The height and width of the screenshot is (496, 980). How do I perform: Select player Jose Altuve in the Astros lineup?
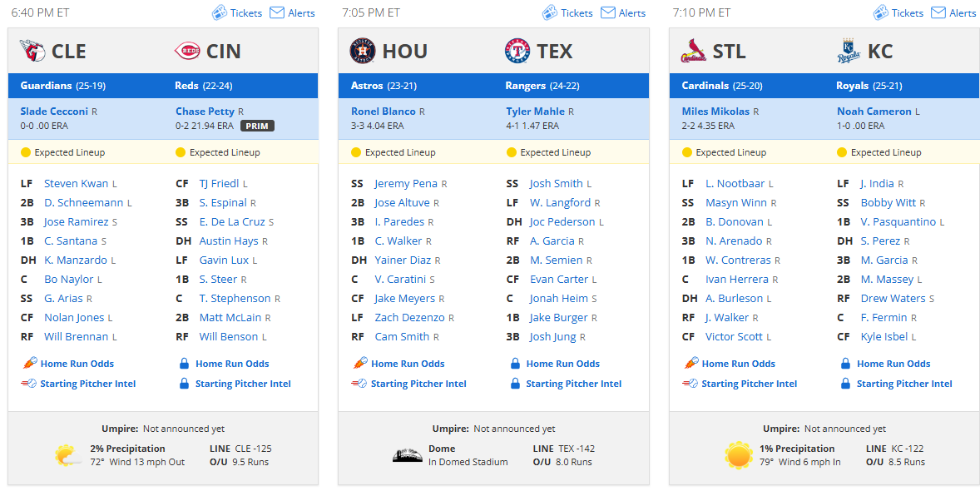point(403,203)
